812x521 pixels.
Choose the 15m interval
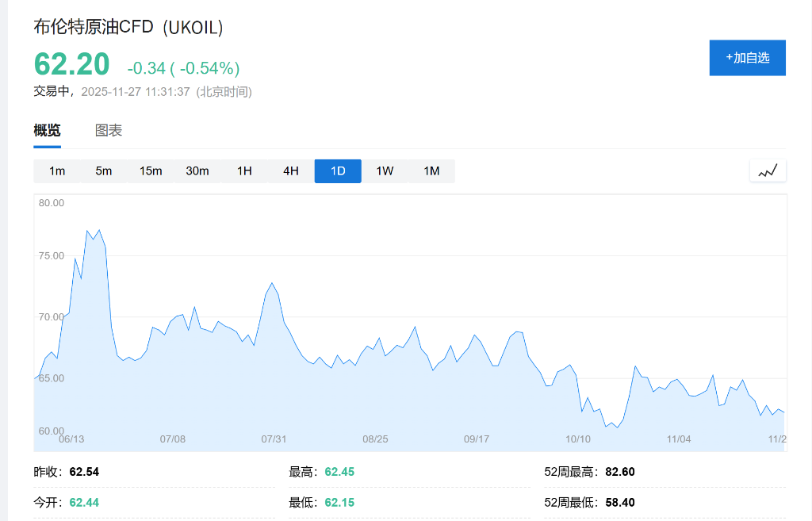[151, 171]
